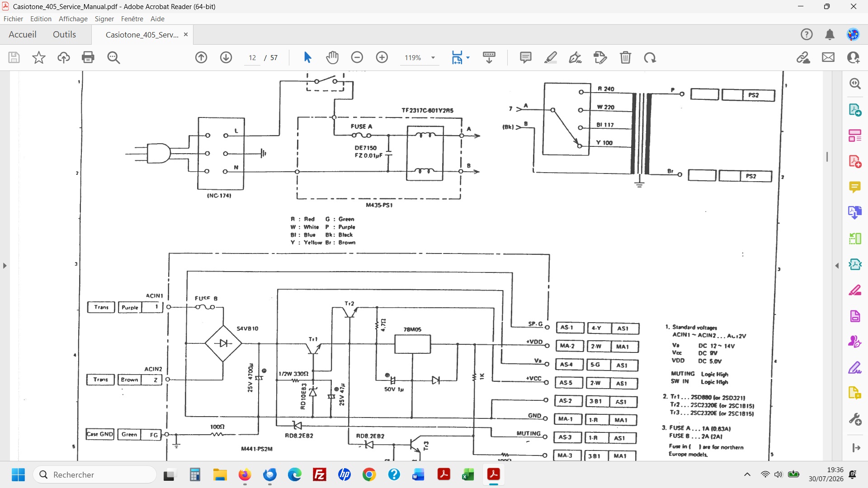Click the delete trash icon

pos(625,57)
